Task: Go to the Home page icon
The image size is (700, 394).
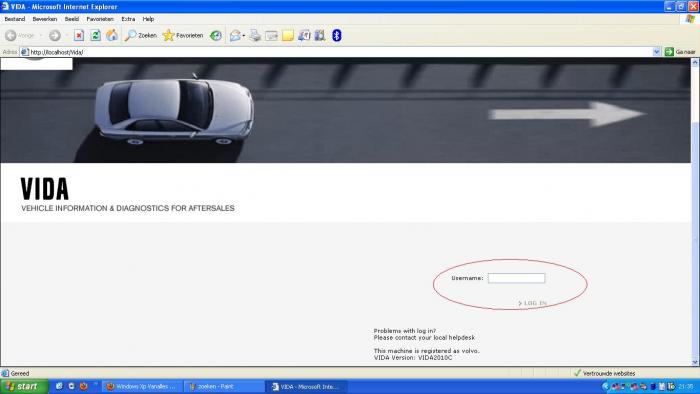Action: 112,35
